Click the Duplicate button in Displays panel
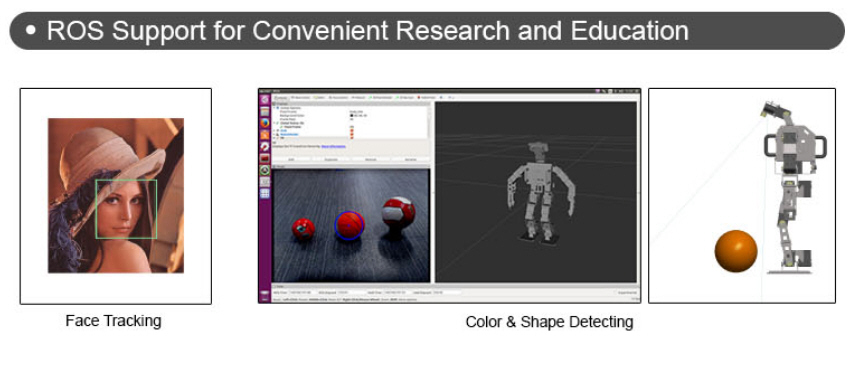Viewport: 858px width, 366px height. [x=331, y=160]
